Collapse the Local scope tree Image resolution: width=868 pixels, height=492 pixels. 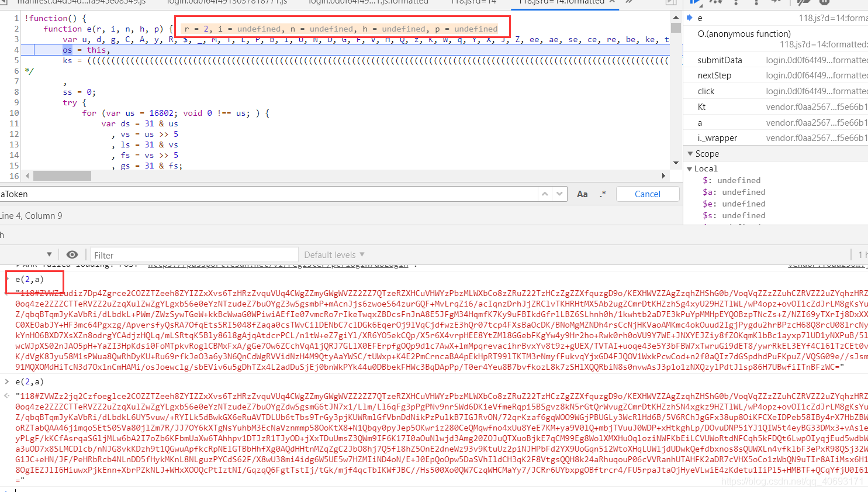690,168
